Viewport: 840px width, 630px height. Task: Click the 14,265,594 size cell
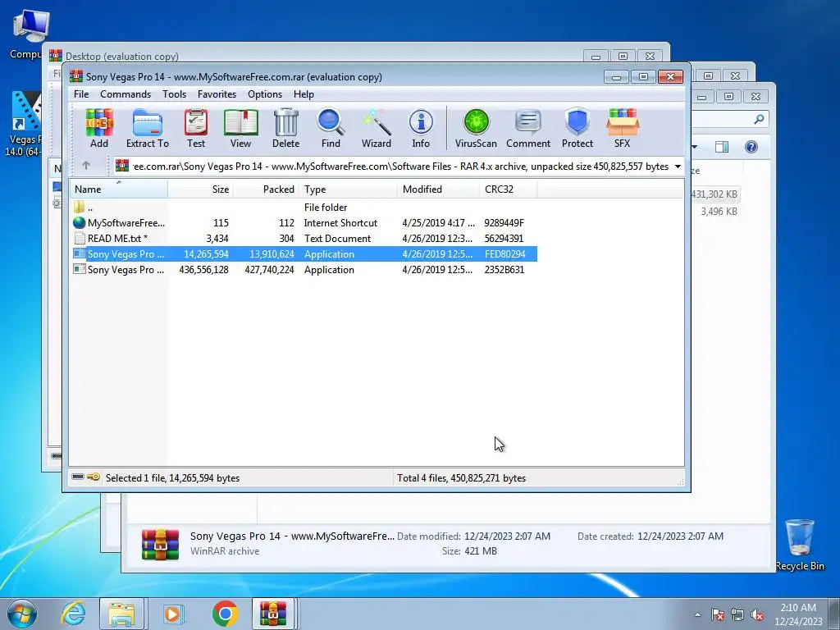click(x=206, y=254)
